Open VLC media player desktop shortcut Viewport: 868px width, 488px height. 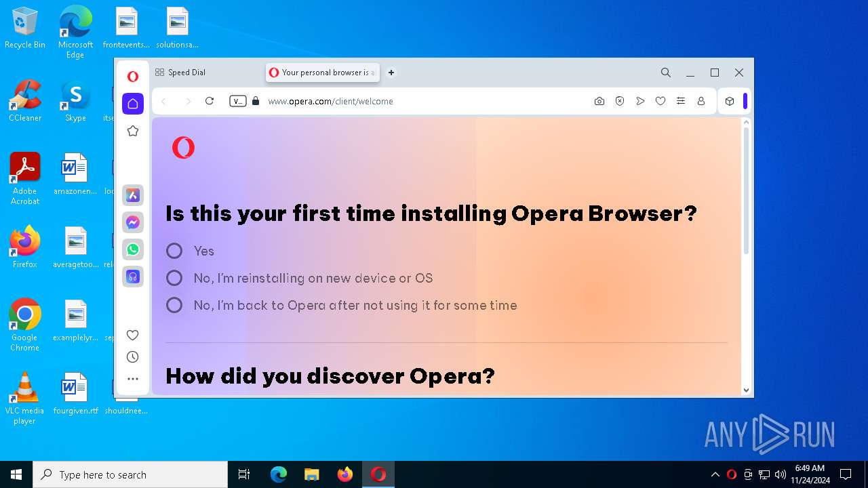point(25,398)
